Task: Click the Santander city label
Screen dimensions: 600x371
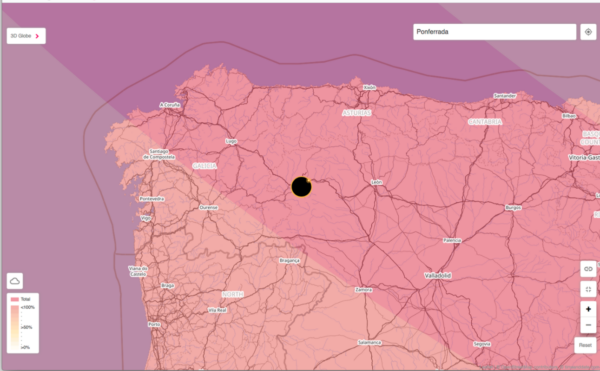Action: [x=505, y=96]
